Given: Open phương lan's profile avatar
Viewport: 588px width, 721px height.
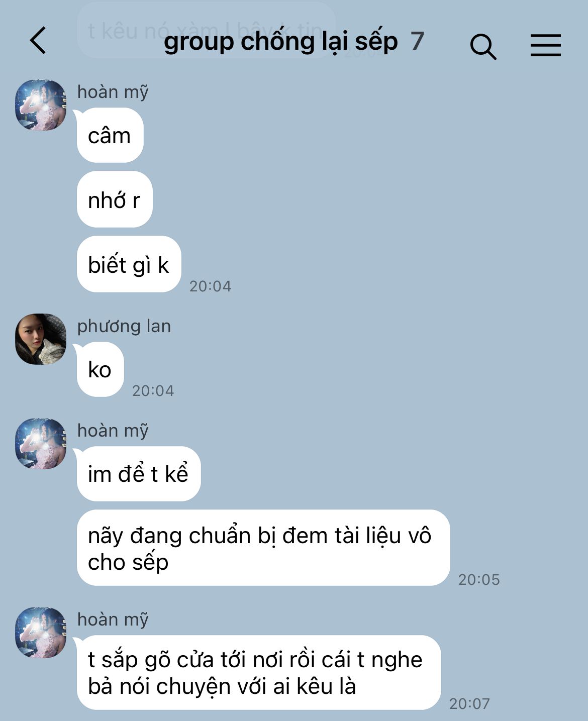Looking at the screenshot, I should tap(41, 339).
